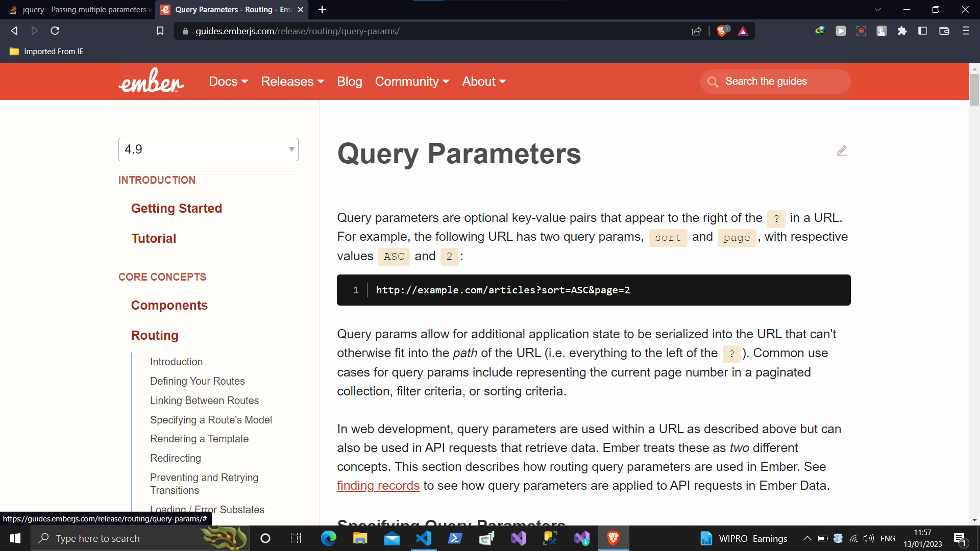The width and height of the screenshot is (980, 551).
Task: Click the page vertical scrollbar thumb
Action: point(974,90)
